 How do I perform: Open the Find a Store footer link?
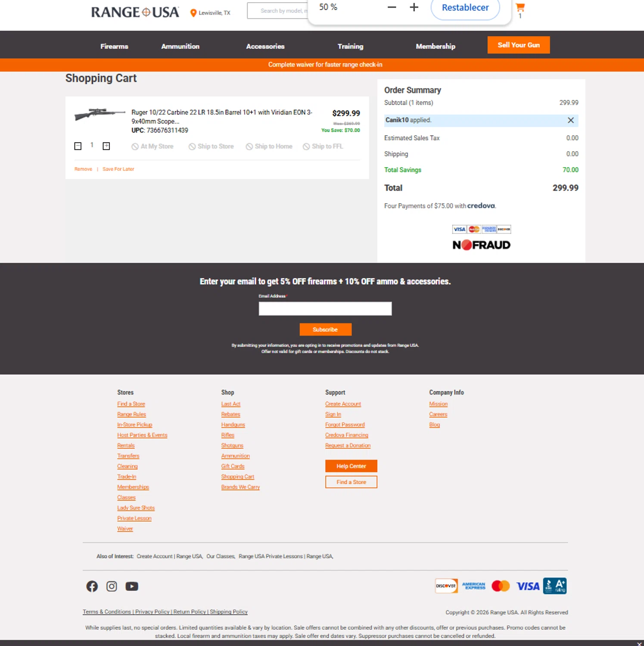(131, 404)
